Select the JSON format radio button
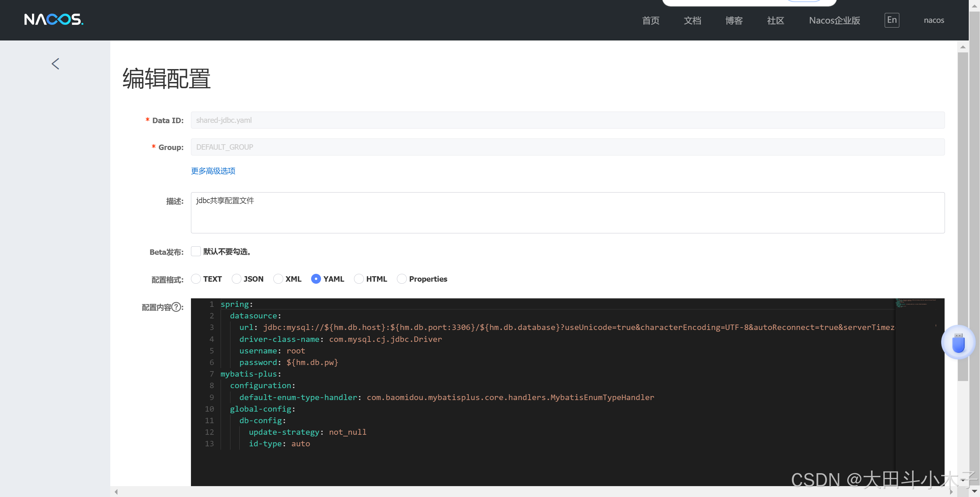The image size is (980, 497). (x=236, y=279)
